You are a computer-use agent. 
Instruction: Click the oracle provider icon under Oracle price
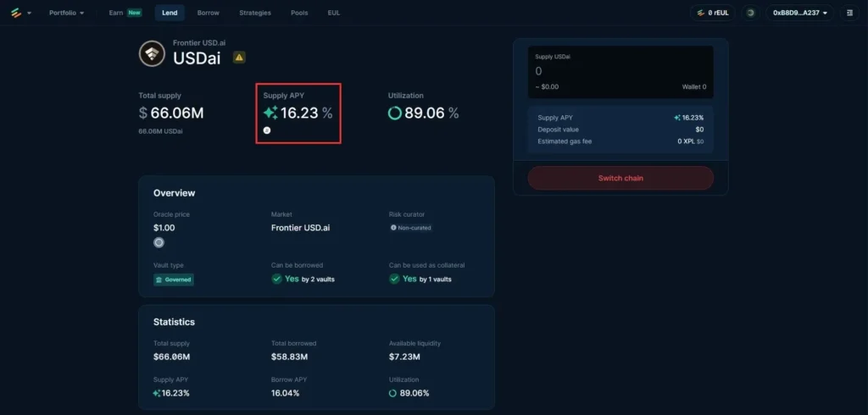coord(159,242)
